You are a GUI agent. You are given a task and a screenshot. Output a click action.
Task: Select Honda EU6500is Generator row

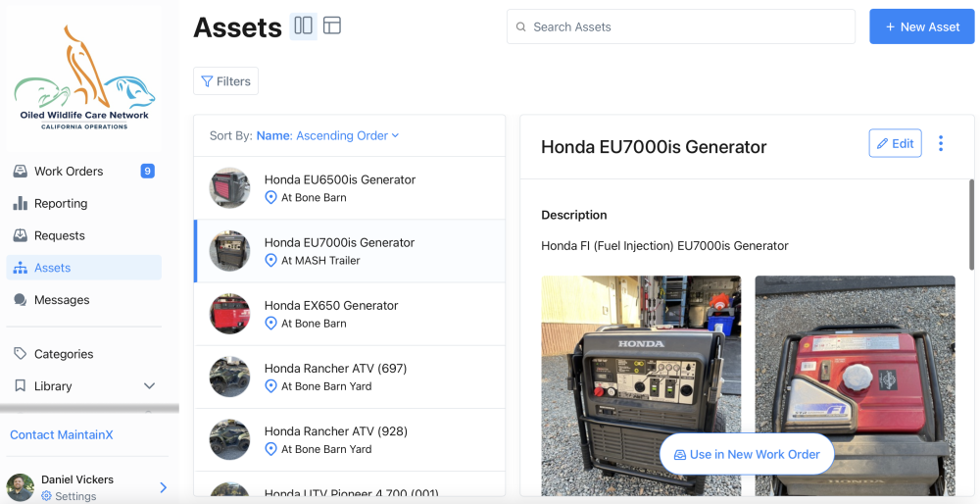pos(350,188)
